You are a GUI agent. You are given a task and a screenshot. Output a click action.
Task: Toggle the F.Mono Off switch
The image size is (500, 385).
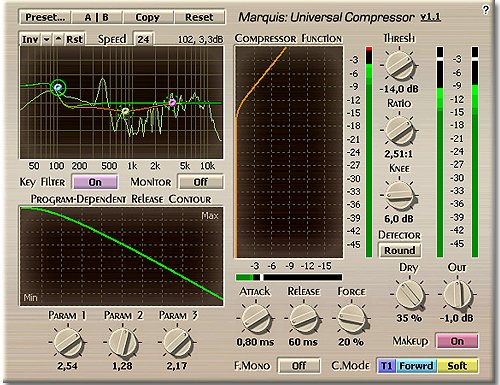click(299, 366)
